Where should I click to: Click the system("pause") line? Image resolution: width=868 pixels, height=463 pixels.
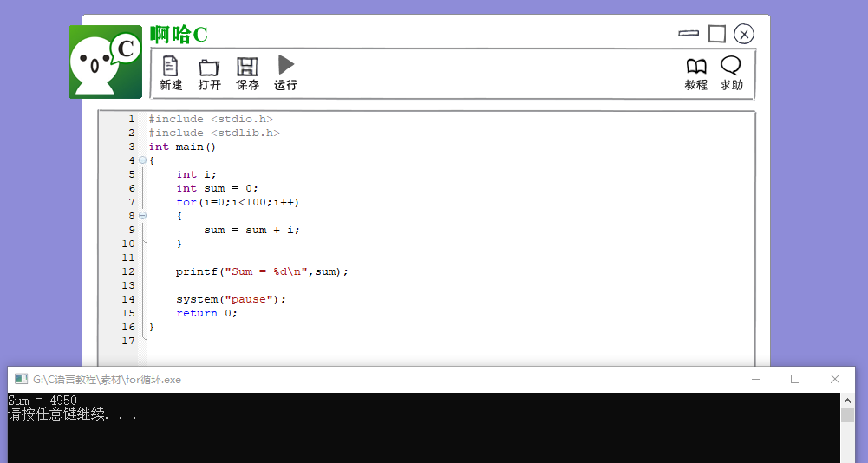232,299
